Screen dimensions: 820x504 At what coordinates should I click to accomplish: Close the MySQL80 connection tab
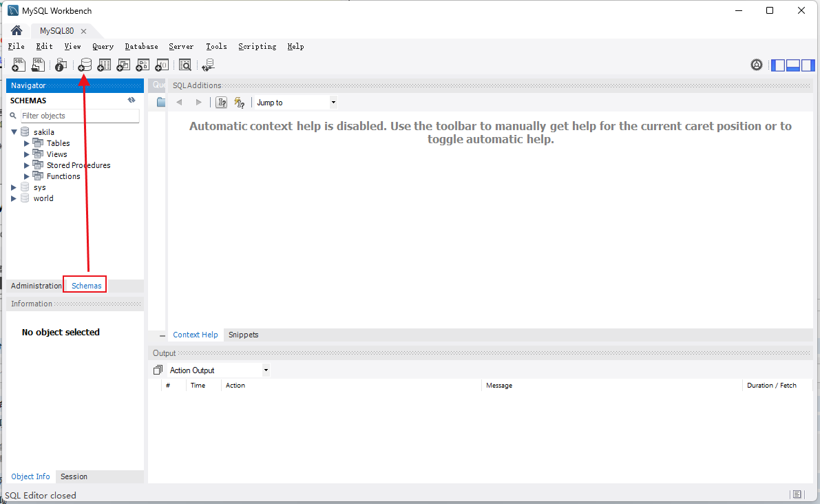84,32
